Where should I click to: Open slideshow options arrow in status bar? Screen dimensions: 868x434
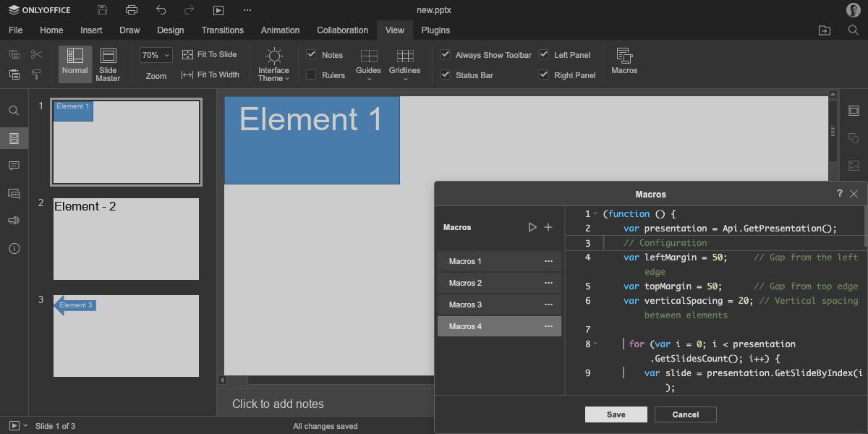[x=26, y=426]
